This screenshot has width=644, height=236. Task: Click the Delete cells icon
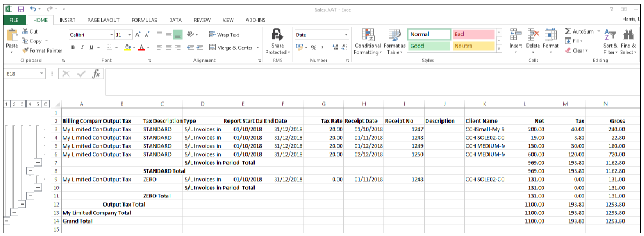point(533,35)
